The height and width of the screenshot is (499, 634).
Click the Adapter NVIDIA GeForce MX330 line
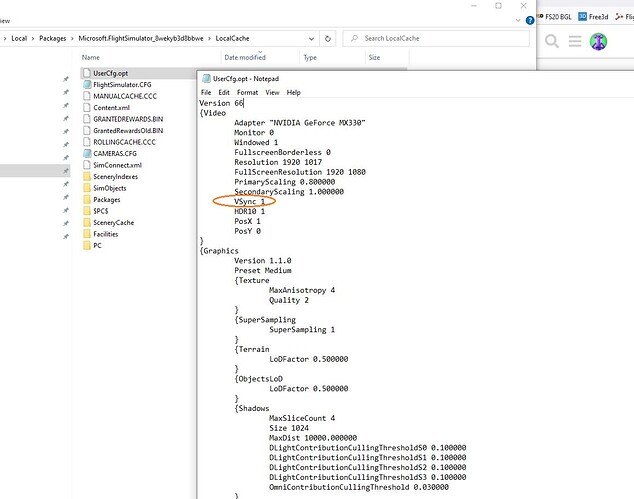300,123
